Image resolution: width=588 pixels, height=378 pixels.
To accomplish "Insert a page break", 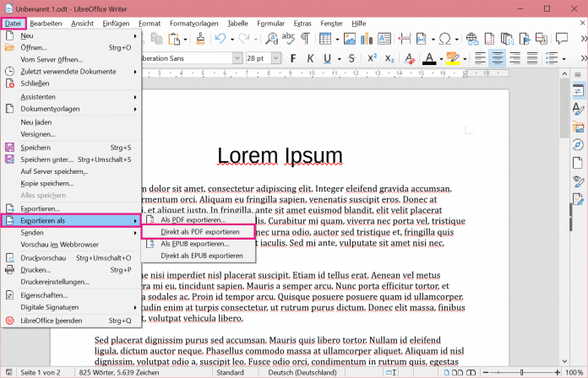I will coord(404,39).
